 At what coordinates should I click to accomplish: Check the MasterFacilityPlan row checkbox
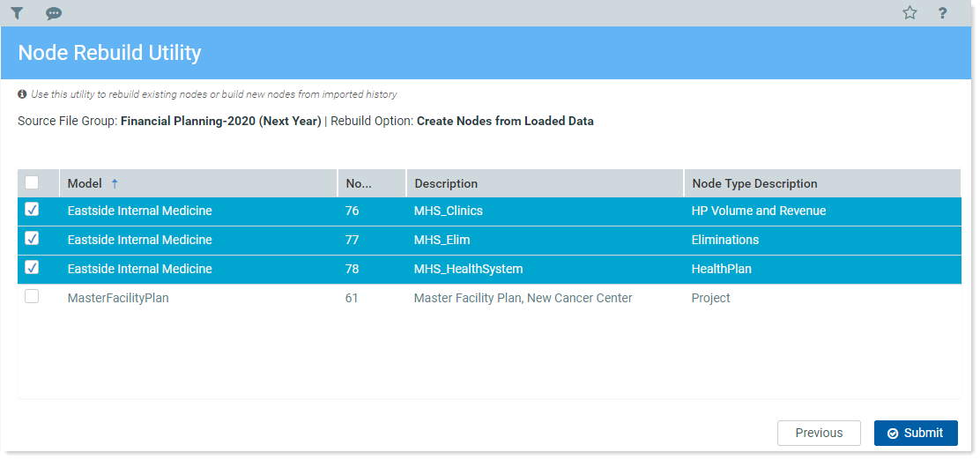(32, 297)
